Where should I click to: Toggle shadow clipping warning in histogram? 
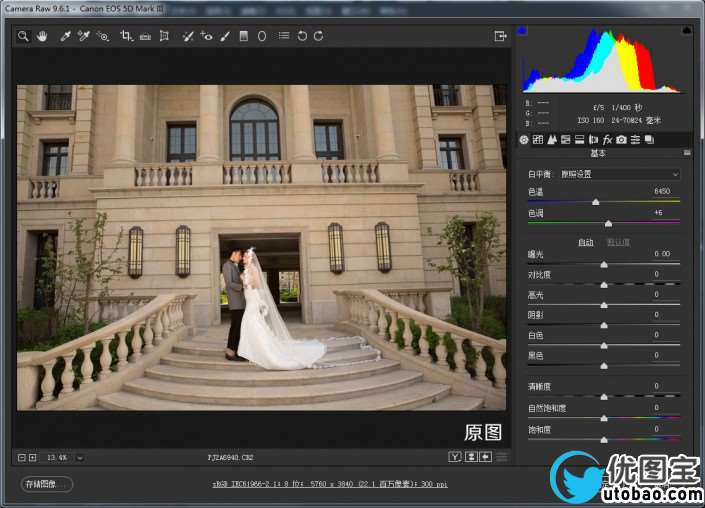click(x=523, y=31)
